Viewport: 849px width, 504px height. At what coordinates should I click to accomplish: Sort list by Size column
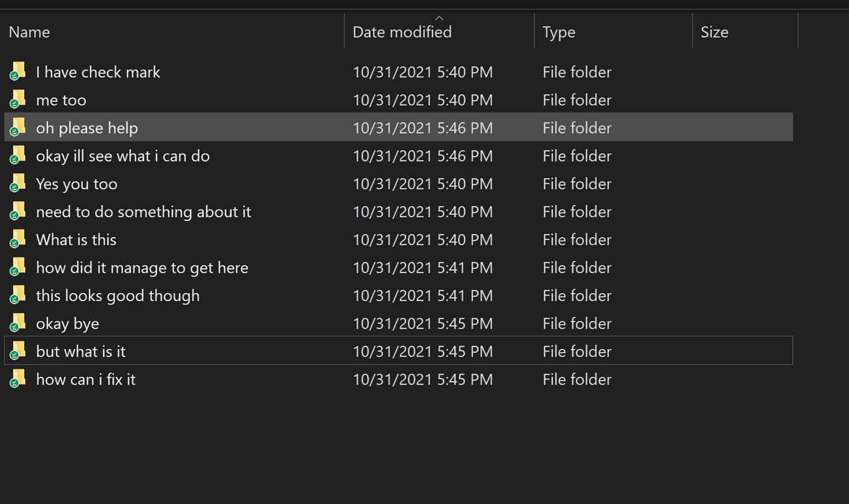pyautogui.click(x=714, y=32)
